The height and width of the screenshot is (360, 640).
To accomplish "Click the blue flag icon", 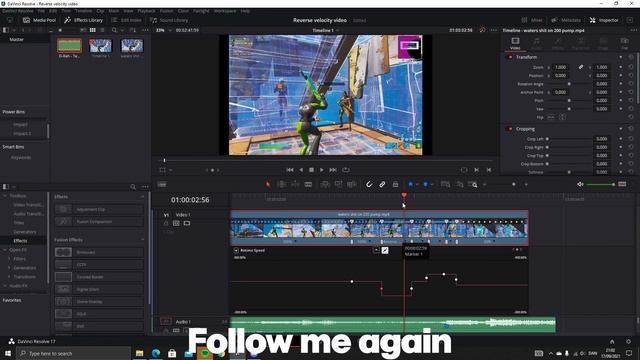I will [x=411, y=184].
